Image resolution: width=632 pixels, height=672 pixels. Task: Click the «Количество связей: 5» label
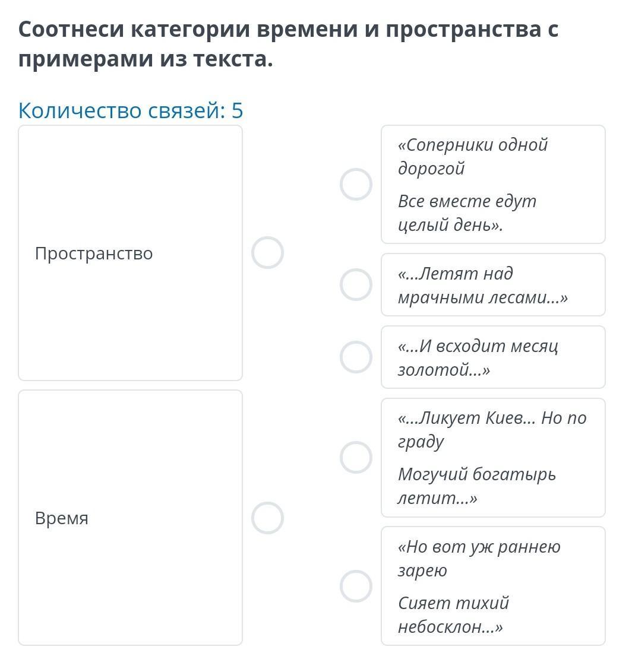coord(131,110)
